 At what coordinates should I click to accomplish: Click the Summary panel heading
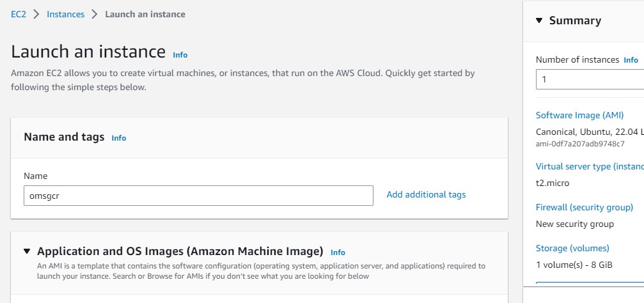click(x=575, y=20)
